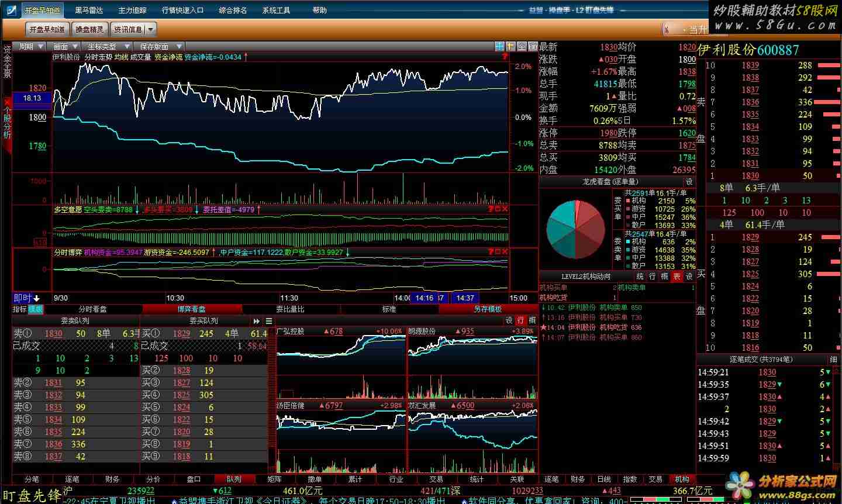Click the 资讯信息 toolbar button
Image resolution: width=842 pixels, height=504 pixels.
[127, 29]
